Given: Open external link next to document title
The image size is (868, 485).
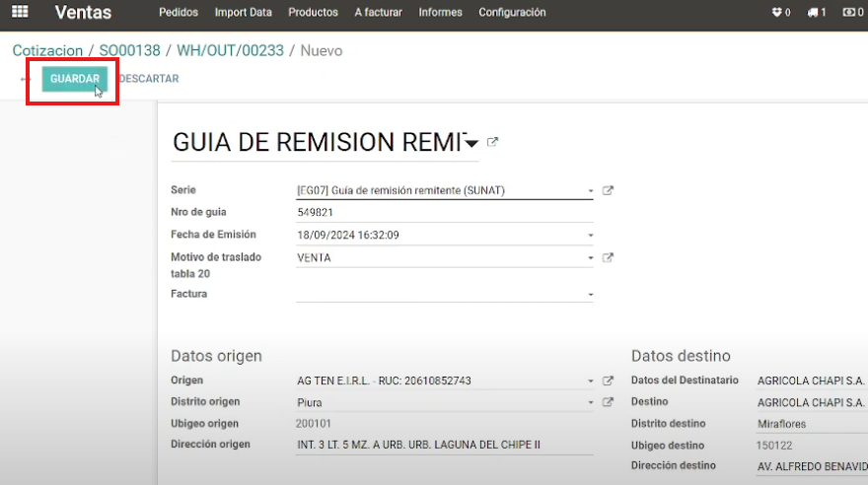Looking at the screenshot, I should coord(493,142).
